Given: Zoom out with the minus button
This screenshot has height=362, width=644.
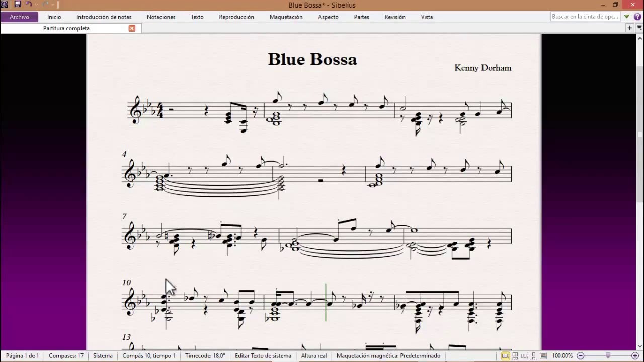Looking at the screenshot, I should tap(581, 356).
